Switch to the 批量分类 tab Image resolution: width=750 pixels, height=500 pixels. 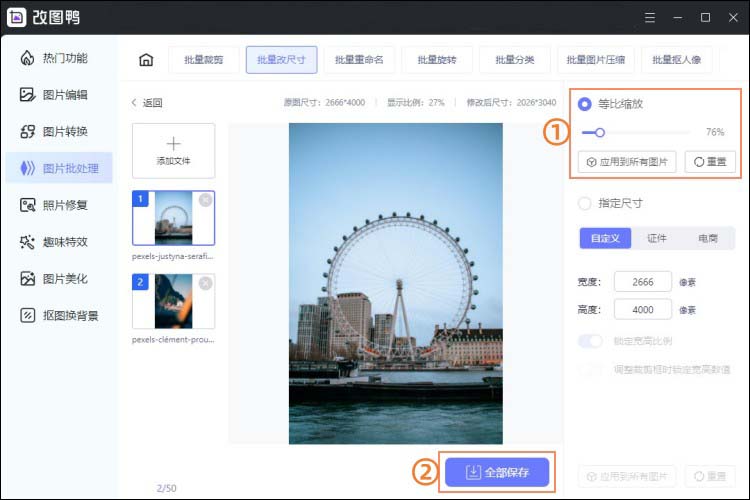tap(515, 60)
